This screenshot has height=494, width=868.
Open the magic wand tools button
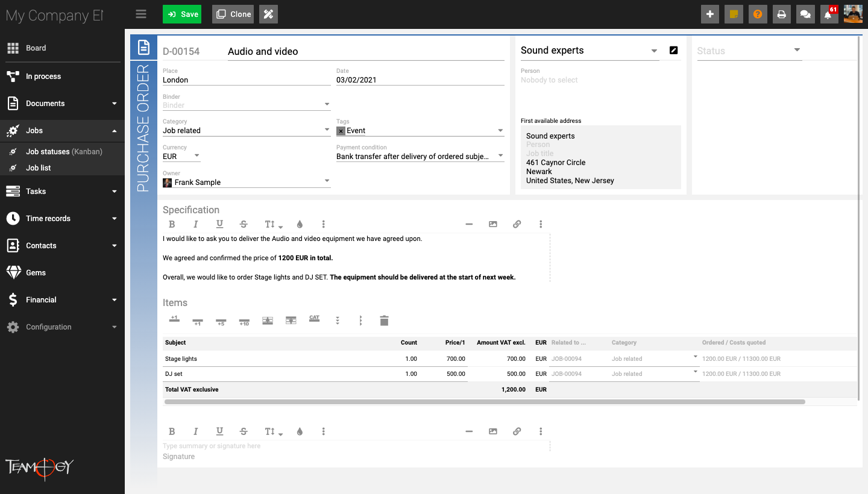click(x=268, y=14)
